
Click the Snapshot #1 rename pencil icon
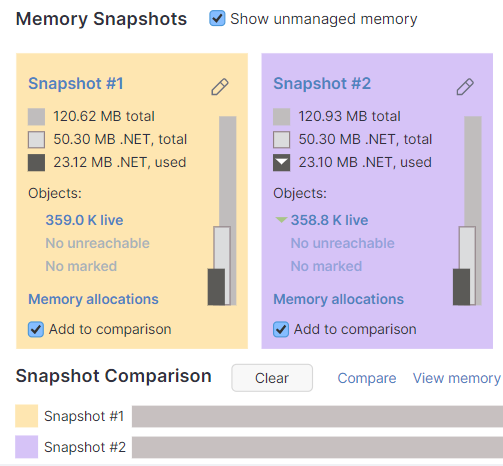click(220, 87)
